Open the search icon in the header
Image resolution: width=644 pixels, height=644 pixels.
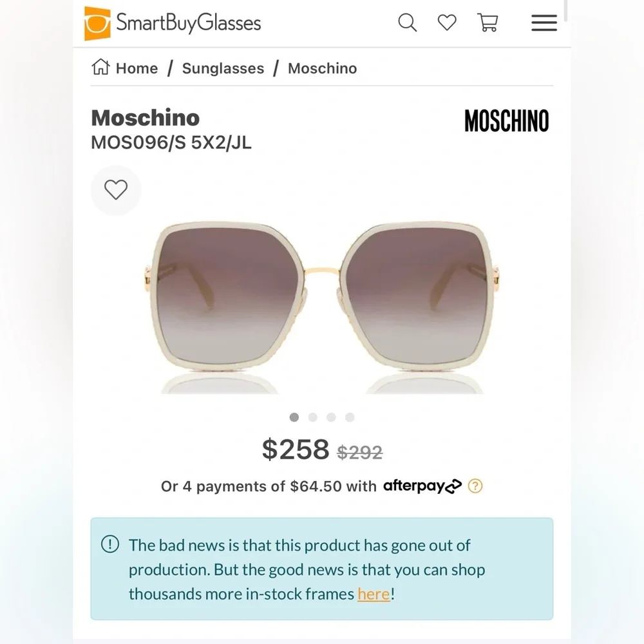point(407,23)
